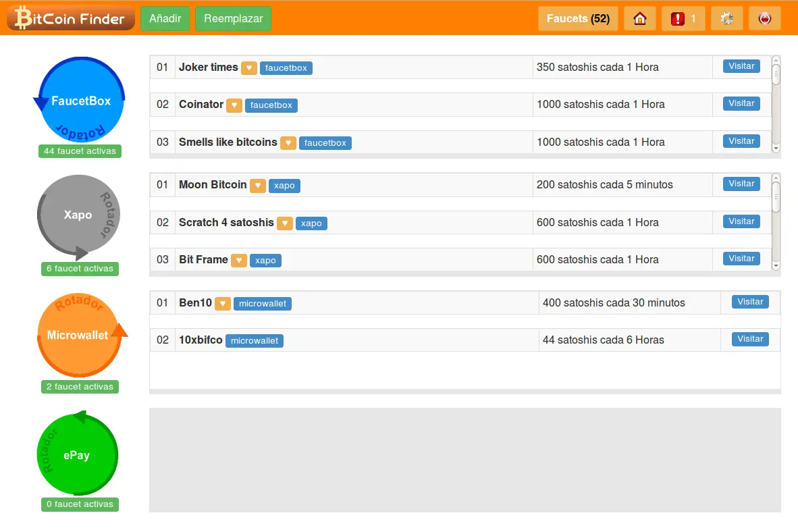Click xapo tag on Bit Frame
798x532 pixels.
(x=265, y=261)
